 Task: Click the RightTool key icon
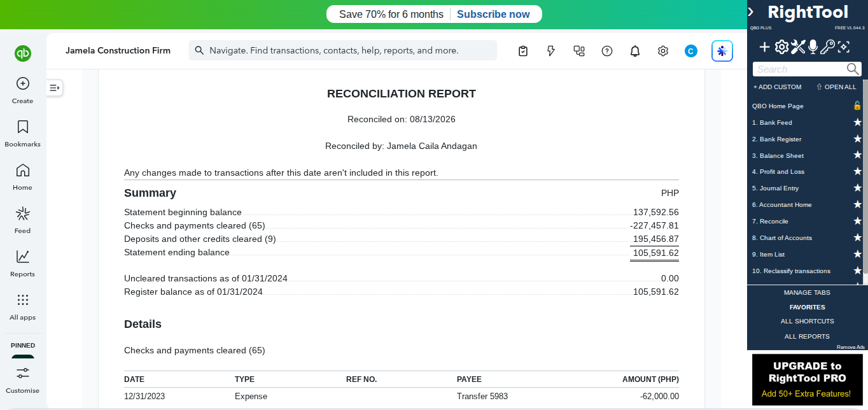pyautogui.click(x=827, y=46)
